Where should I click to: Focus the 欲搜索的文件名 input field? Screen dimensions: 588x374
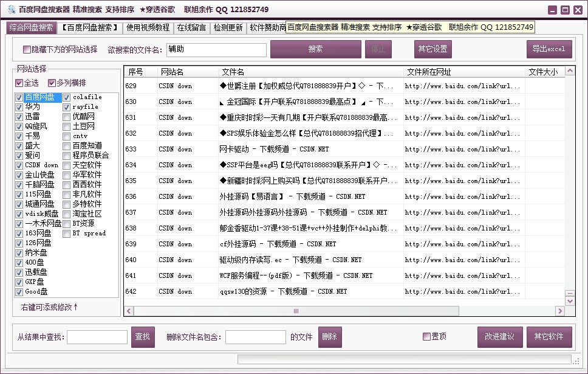coord(216,50)
